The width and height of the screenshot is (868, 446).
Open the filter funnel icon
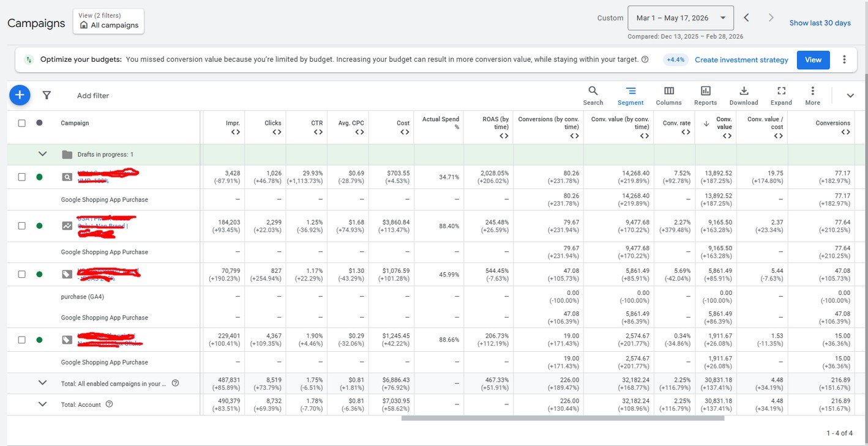pyautogui.click(x=47, y=95)
